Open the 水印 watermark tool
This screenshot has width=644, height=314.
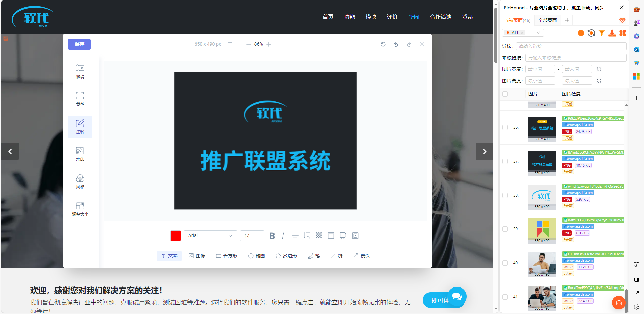80,154
